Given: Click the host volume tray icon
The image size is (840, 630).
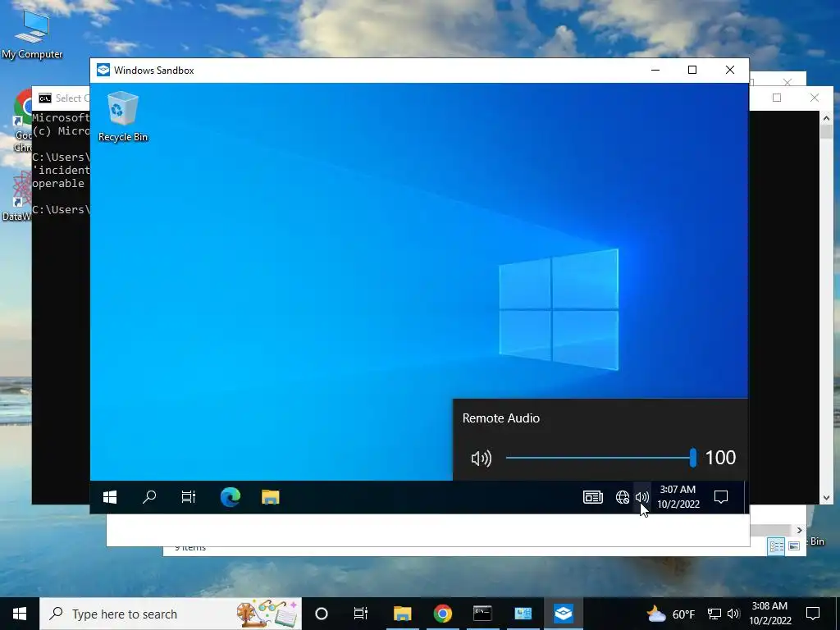Looking at the screenshot, I should tap(733, 614).
